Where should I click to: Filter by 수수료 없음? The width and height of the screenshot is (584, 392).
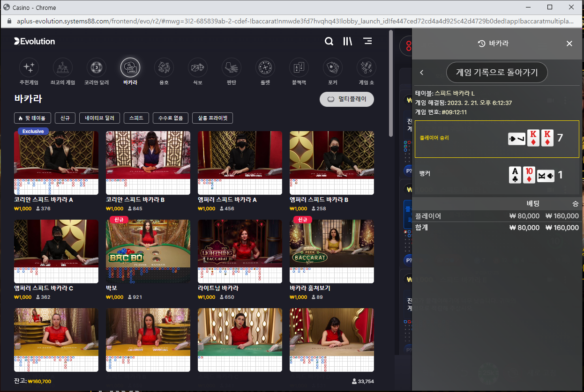(x=171, y=118)
